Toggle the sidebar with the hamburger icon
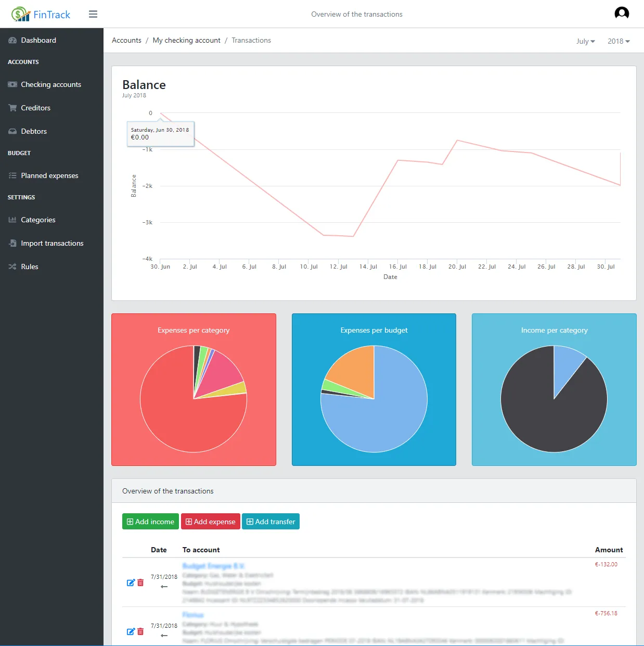The width and height of the screenshot is (644, 646). pyautogui.click(x=93, y=14)
